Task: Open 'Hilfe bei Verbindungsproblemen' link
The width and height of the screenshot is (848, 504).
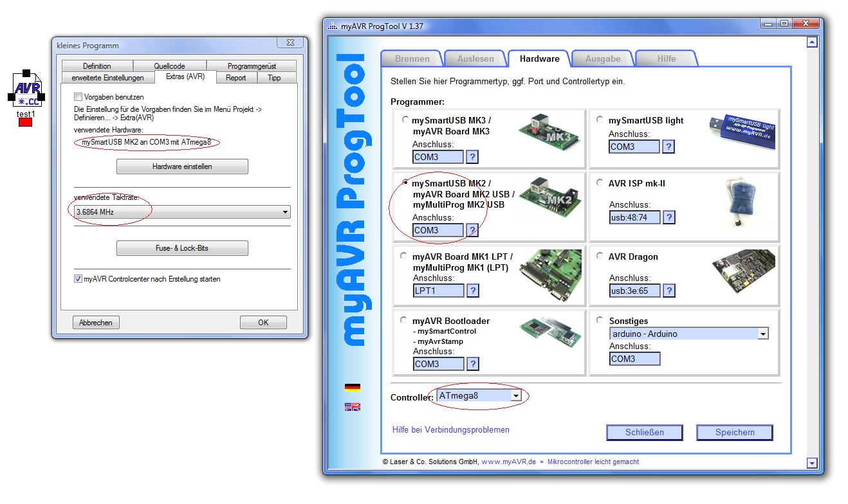Action: tap(450, 429)
